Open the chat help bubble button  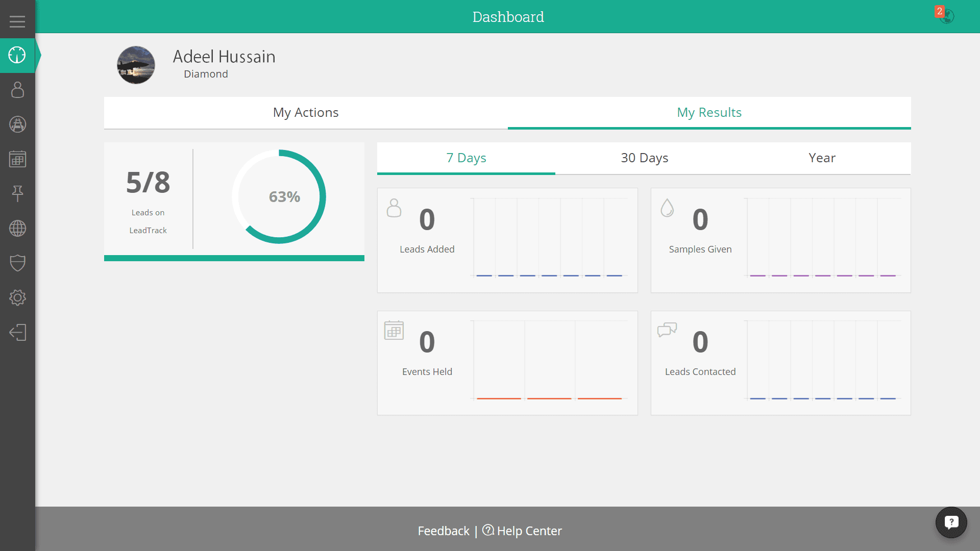pyautogui.click(x=951, y=522)
